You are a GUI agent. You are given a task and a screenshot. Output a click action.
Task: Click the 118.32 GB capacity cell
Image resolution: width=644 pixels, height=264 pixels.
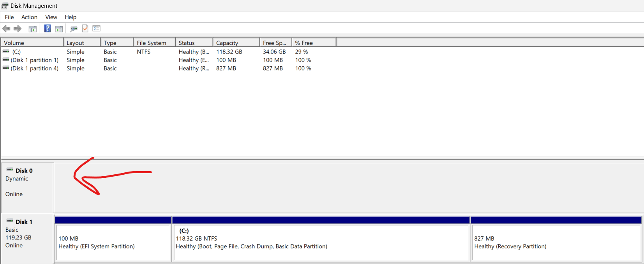click(x=229, y=51)
